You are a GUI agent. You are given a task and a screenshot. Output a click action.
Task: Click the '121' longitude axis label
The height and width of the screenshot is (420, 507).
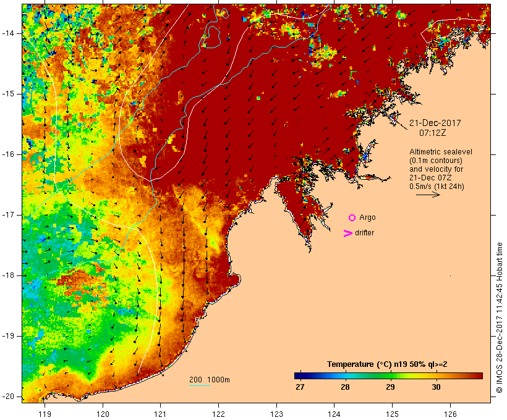tap(160, 414)
